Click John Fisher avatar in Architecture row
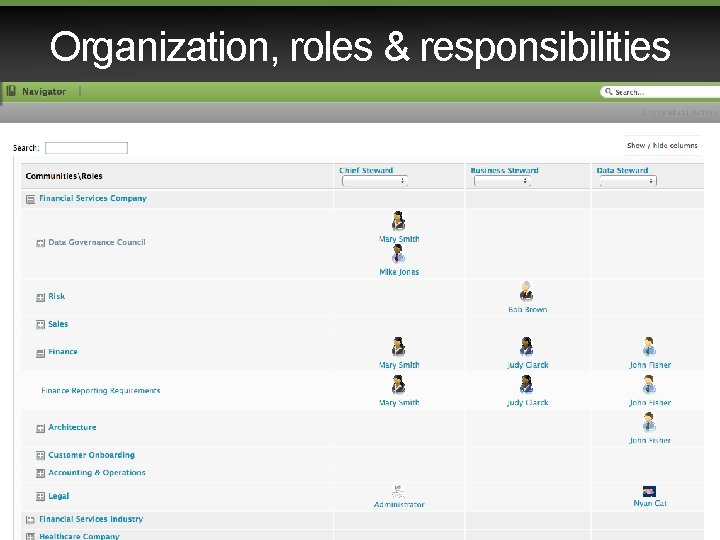The image size is (720, 540). [x=649, y=422]
